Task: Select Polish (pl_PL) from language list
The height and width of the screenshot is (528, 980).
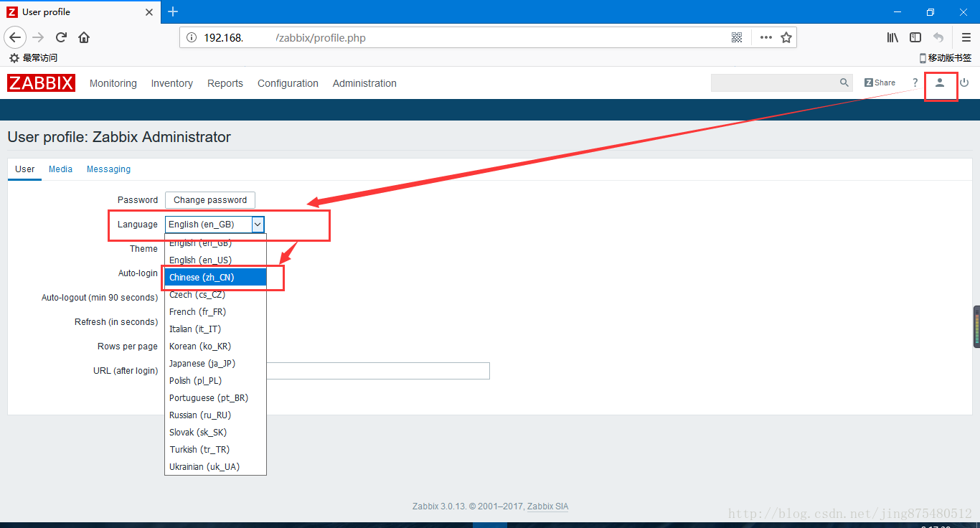Action: click(x=215, y=380)
